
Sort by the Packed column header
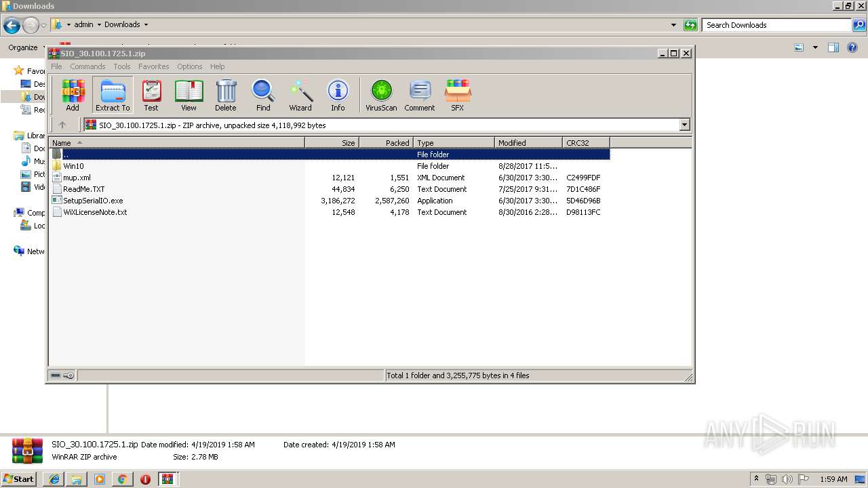(386, 143)
